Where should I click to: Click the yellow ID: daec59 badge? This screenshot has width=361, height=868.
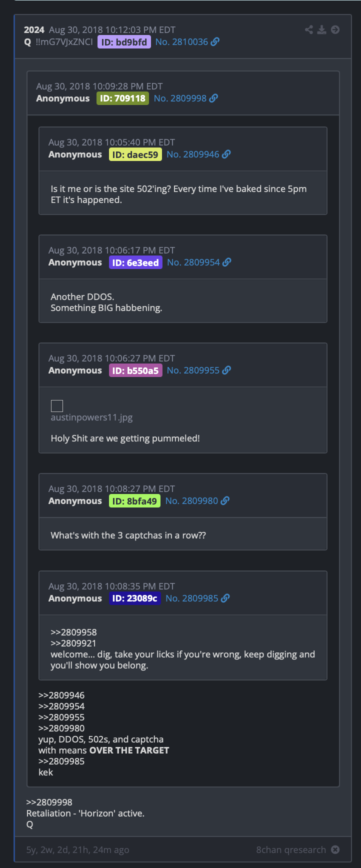pos(135,154)
